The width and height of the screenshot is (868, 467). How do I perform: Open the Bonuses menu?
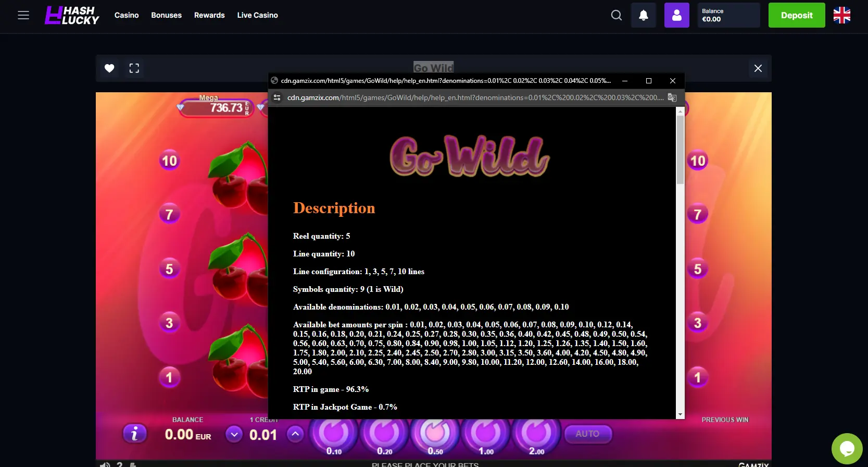click(x=167, y=15)
